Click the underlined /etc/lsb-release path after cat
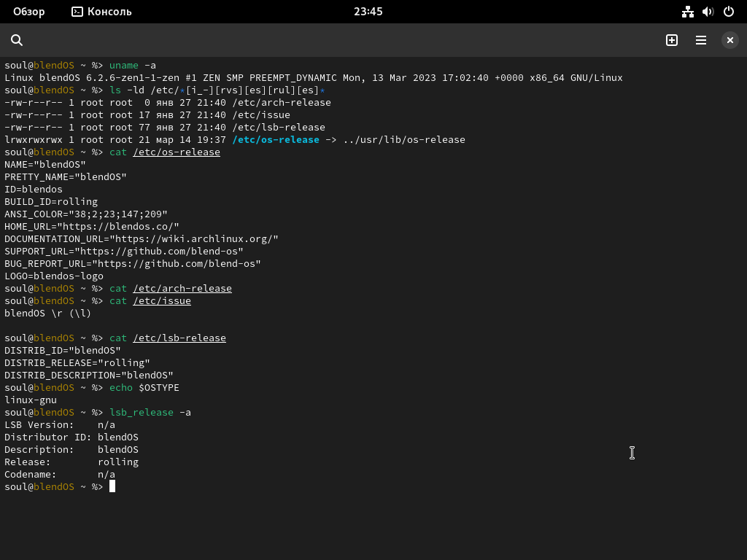747x560 pixels. click(179, 338)
